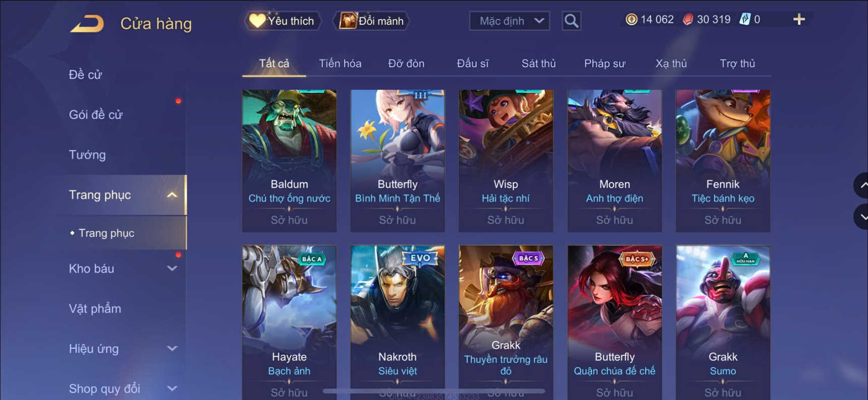Click the scroll-up arrow on right edge
The image size is (868, 400).
[x=862, y=185]
